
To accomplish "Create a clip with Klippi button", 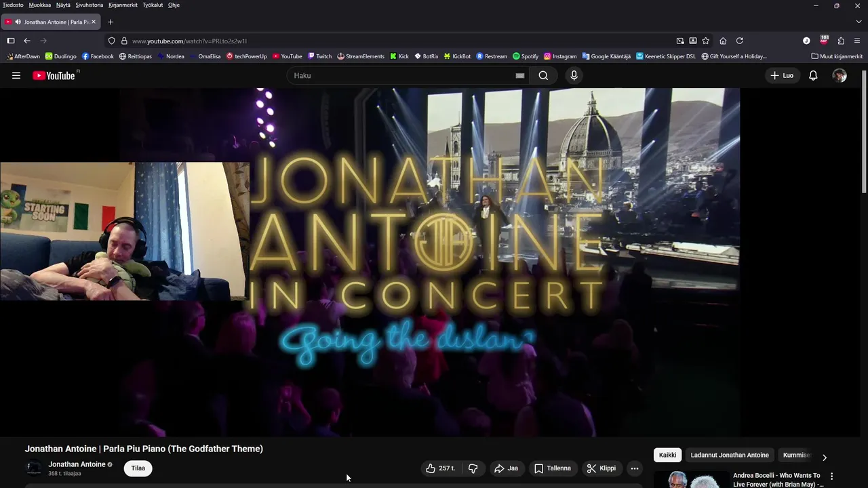I will (601, 468).
